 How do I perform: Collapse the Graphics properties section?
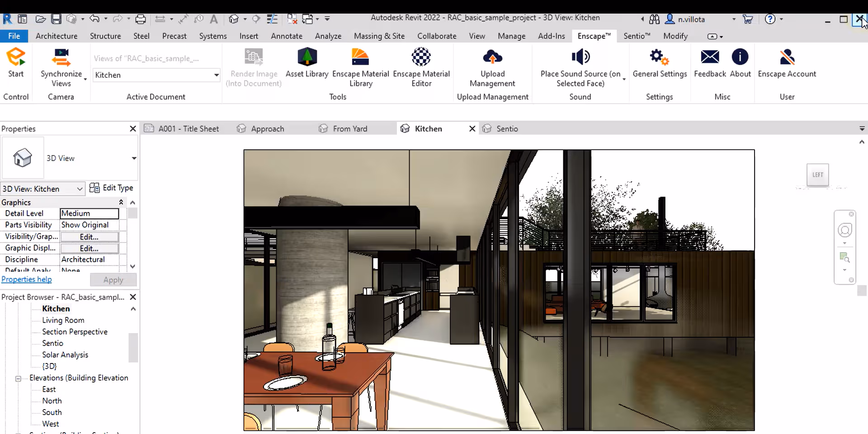121,202
